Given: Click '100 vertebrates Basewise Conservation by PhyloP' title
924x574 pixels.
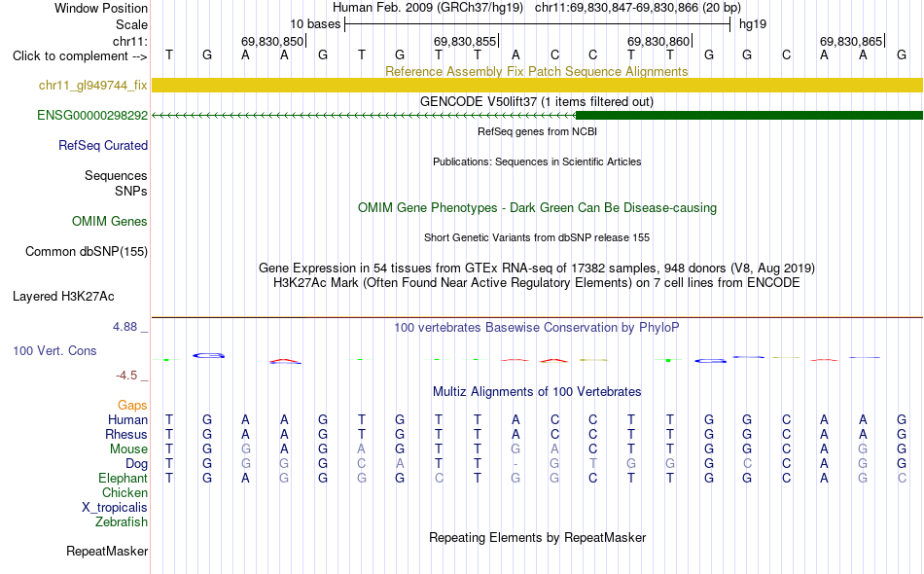Looking at the screenshot, I should [537, 328].
